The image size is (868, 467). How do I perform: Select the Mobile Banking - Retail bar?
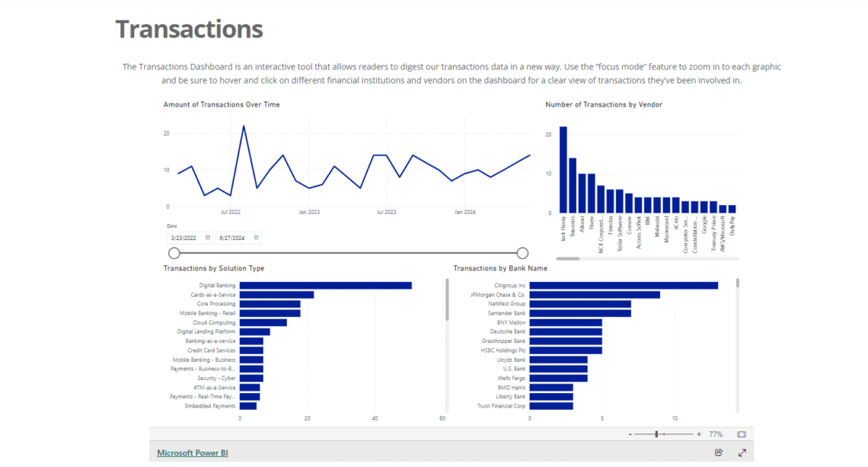point(270,313)
